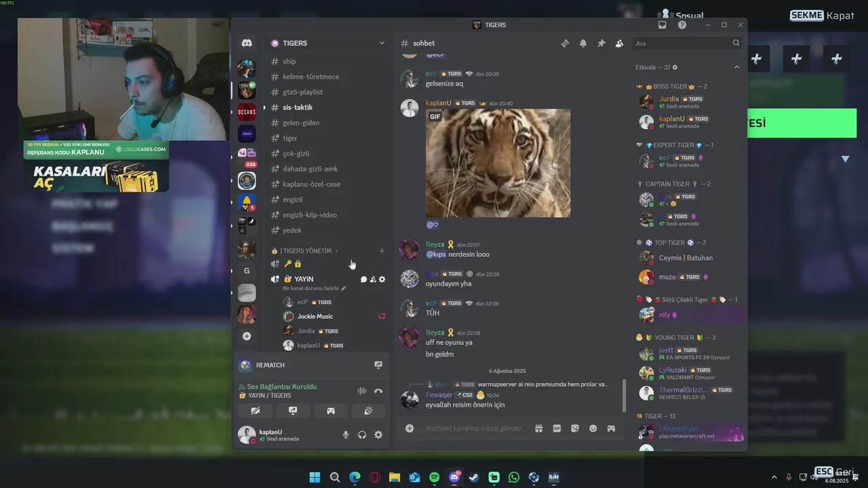Add a server plus button
This screenshot has width=868, height=488.
tap(247, 336)
